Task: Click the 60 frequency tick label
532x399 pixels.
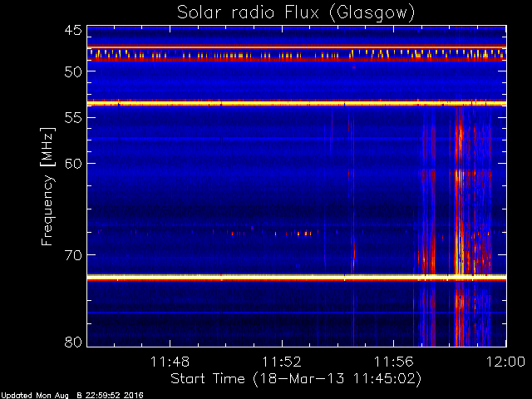Action: 73,164
